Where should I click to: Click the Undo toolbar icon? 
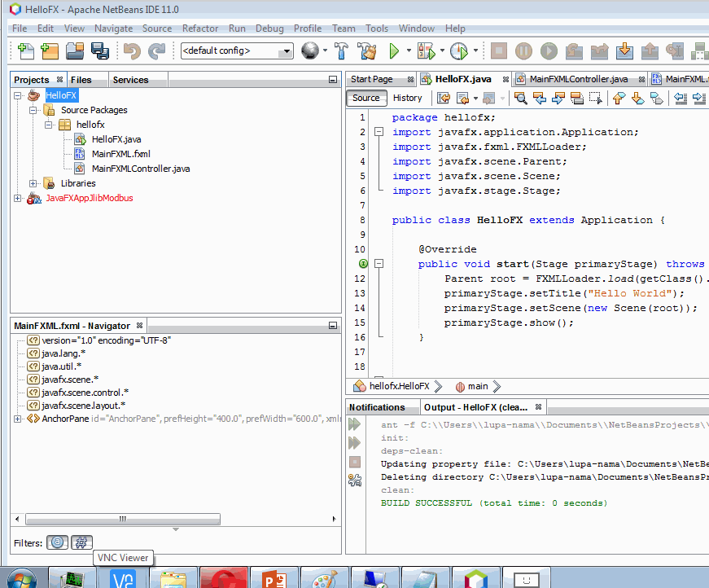point(132,50)
